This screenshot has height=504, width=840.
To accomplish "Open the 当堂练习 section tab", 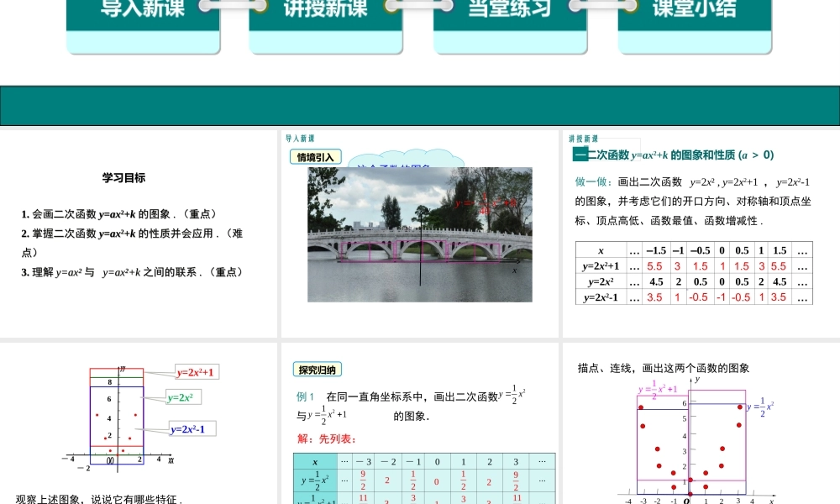I will pos(510,26).
